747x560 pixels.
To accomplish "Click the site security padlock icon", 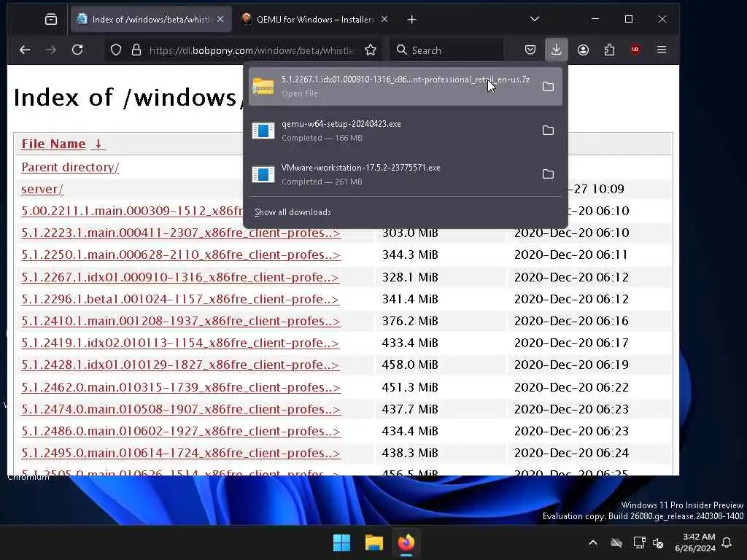I will point(136,50).
